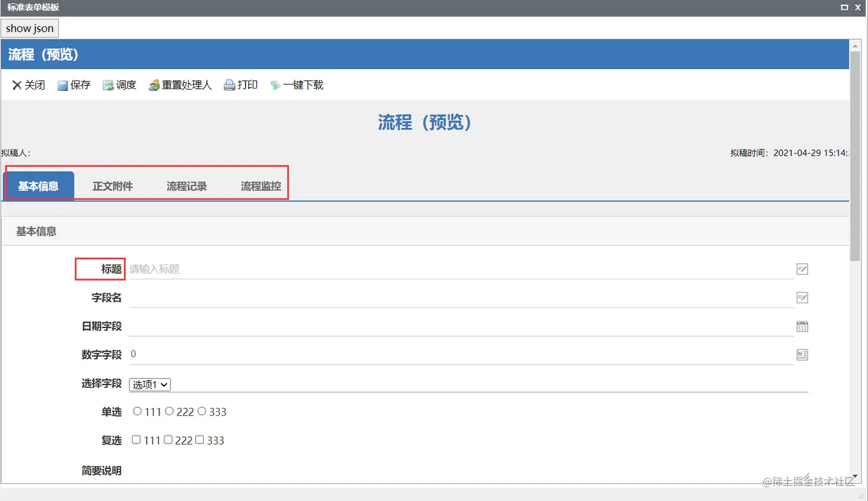
Task: Switch to the 流程记录 tab
Action: [x=187, y=186]
